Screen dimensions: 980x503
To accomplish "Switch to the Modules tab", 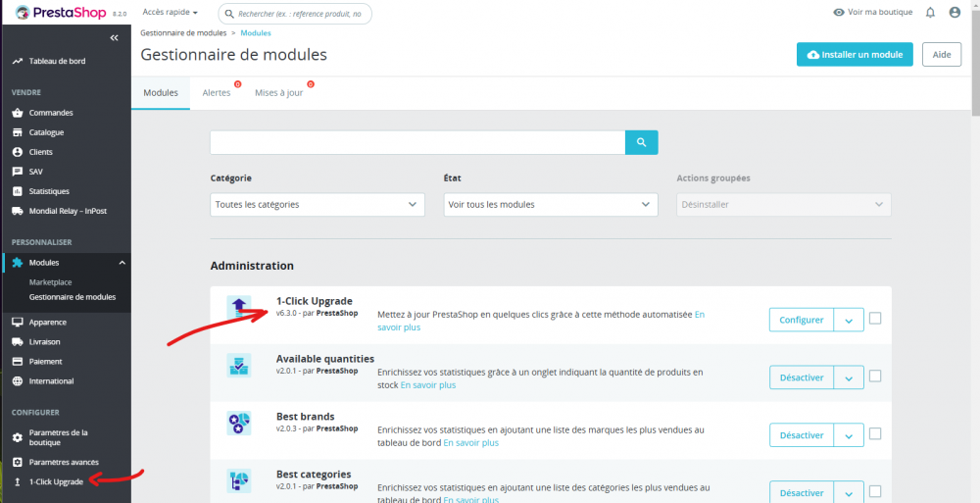I will click(161, 92).
